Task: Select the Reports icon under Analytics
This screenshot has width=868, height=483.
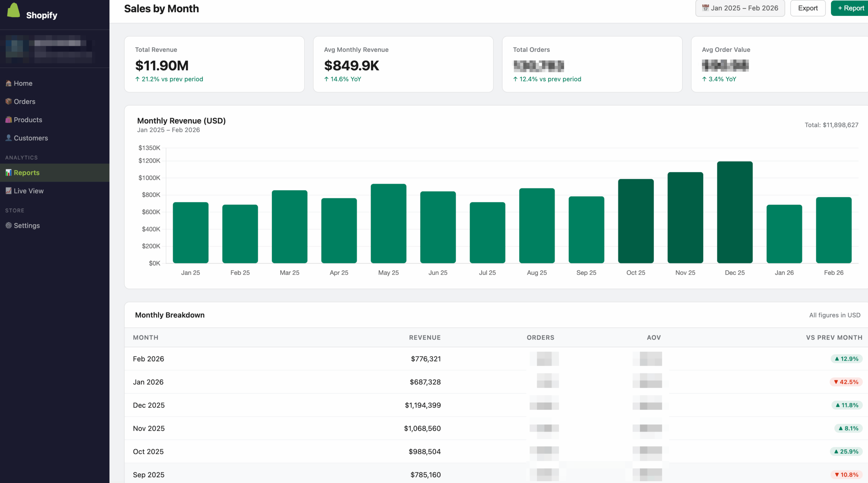Action: pyautogui.click(x=8, y=173)
